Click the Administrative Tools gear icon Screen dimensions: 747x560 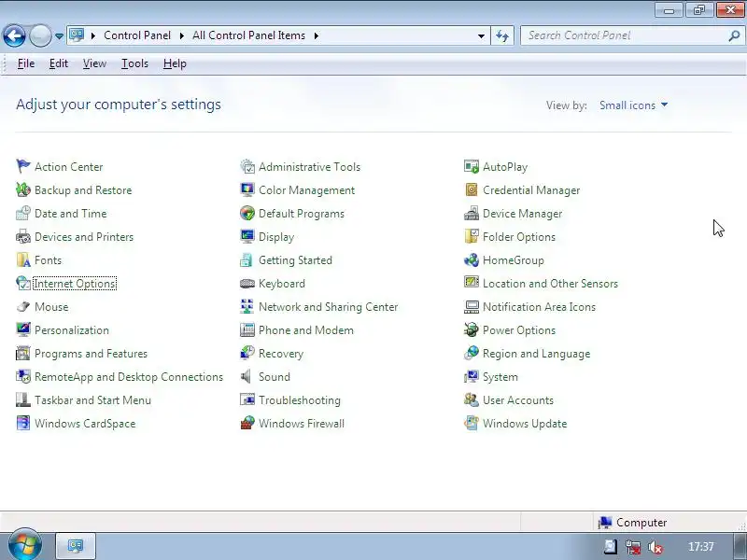pyautogui.click(x=247, y=166)
